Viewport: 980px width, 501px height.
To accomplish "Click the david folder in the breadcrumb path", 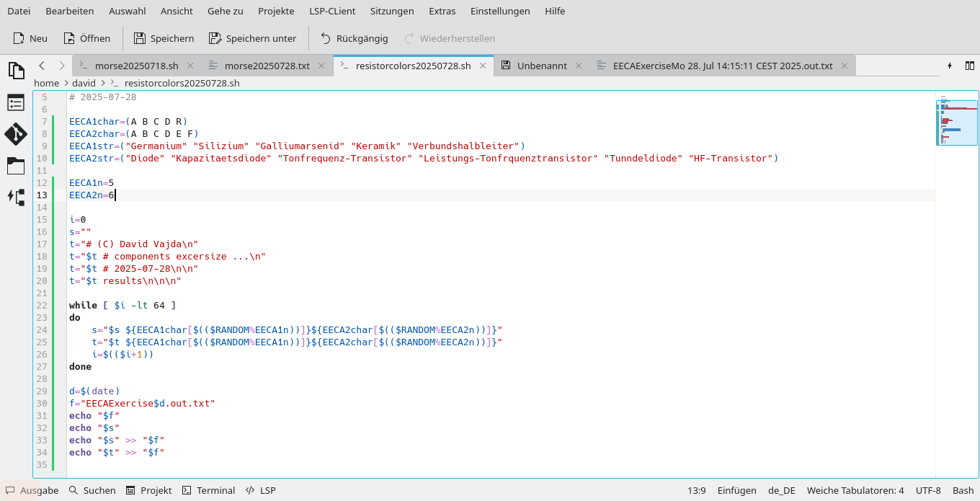I will click(84, 83).
